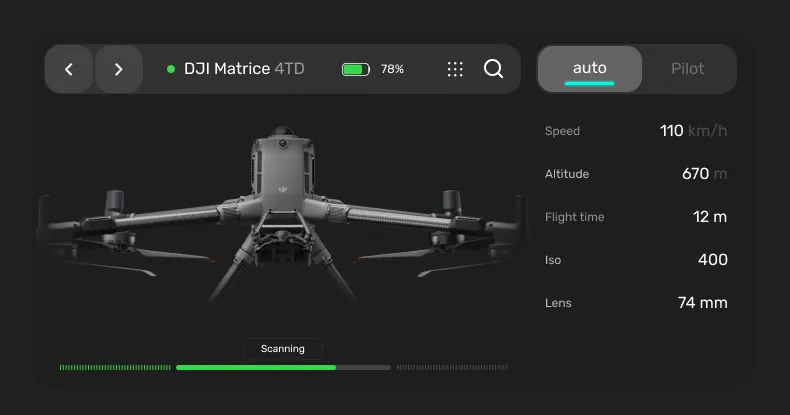Click the green online status dot
The height and width of the screenshot is (415, 790).
171,69
